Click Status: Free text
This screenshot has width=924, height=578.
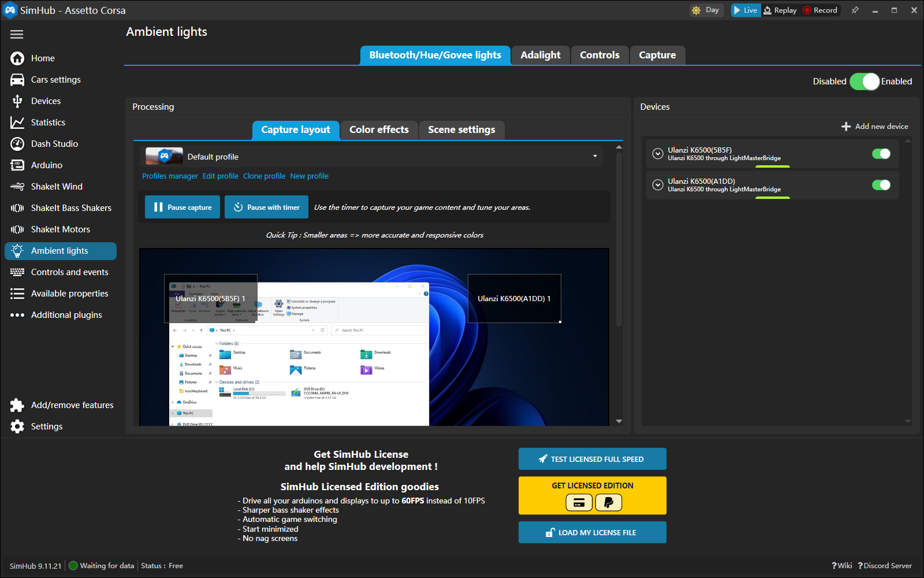(162, 566)
